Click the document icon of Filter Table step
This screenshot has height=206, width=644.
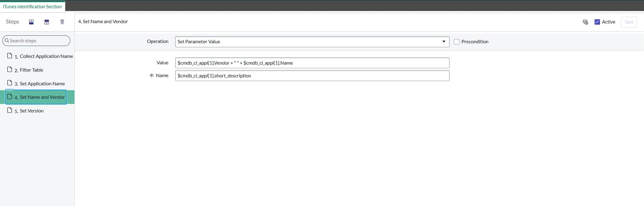coord(10,69)
